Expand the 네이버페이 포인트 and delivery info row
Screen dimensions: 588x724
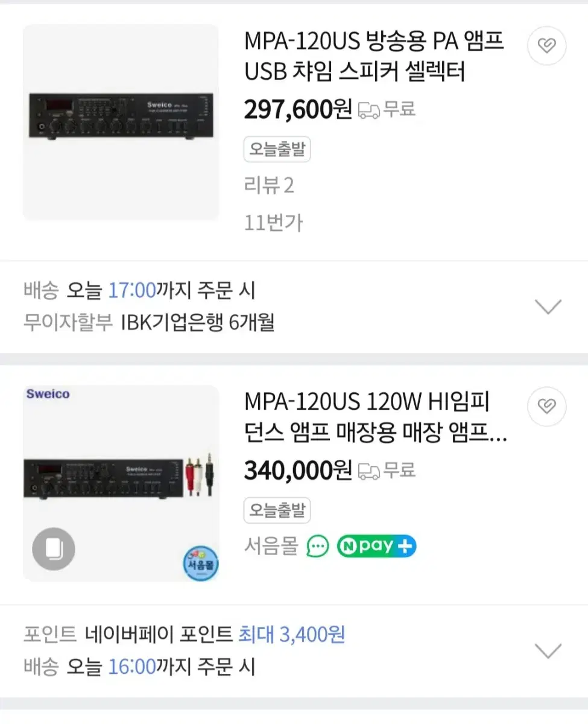pyautogui.click(x=548, y=651)
